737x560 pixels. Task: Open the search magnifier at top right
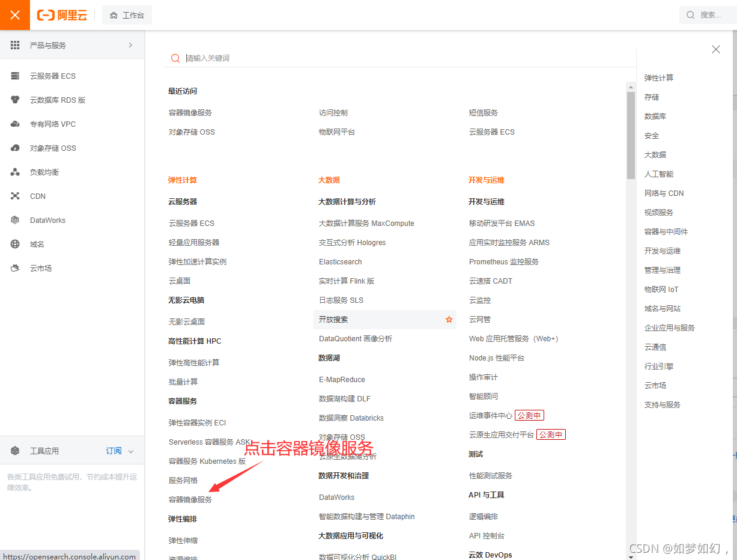click(x=690, y=15)
